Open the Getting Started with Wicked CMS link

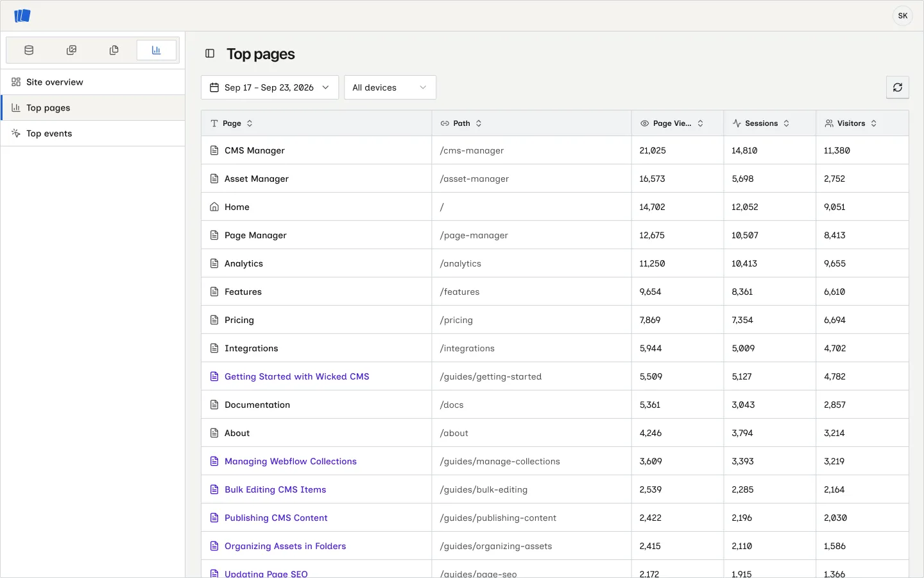point(297,376)
